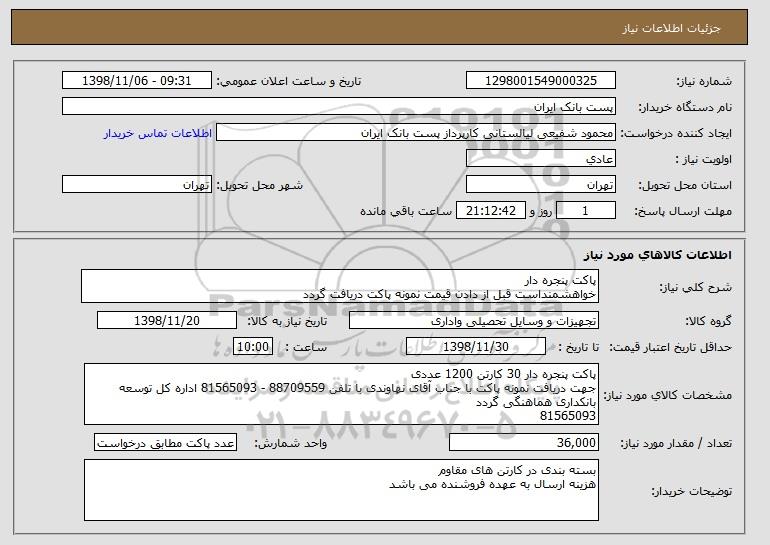Click the header title جزئیات اطلاعات نیاز

click(x=671, y=28)
